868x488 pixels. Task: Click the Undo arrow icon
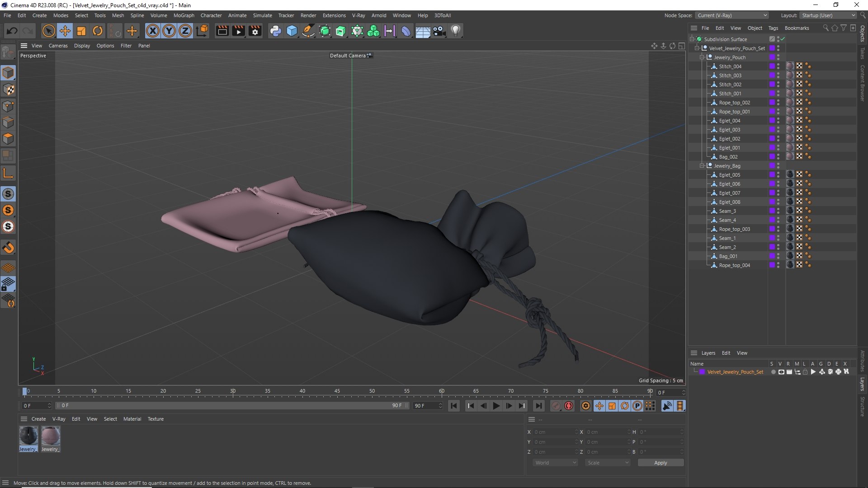point(12,31)
